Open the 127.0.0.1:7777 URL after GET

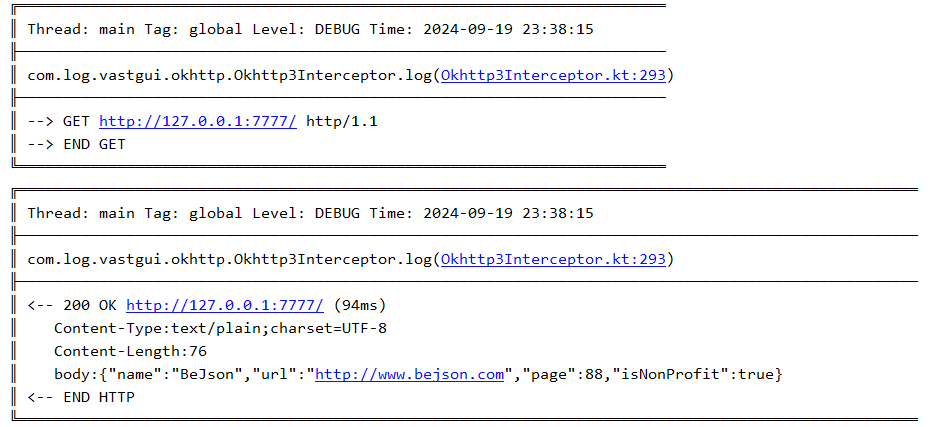(198, 122)
